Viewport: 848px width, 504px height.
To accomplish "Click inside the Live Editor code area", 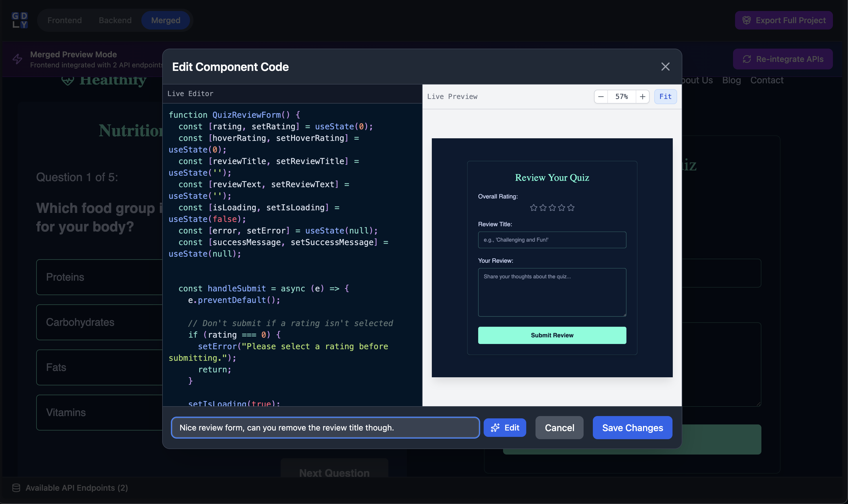I will [x=292, y=272].
